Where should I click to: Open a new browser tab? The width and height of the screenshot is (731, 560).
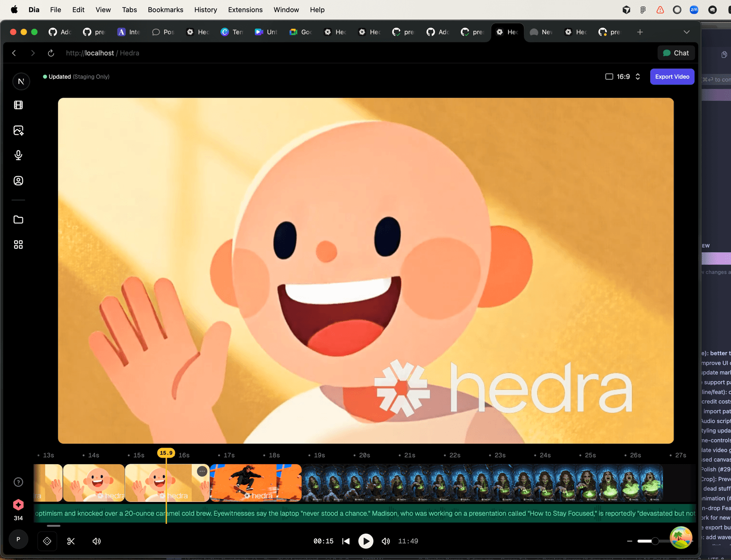[640, 32]
